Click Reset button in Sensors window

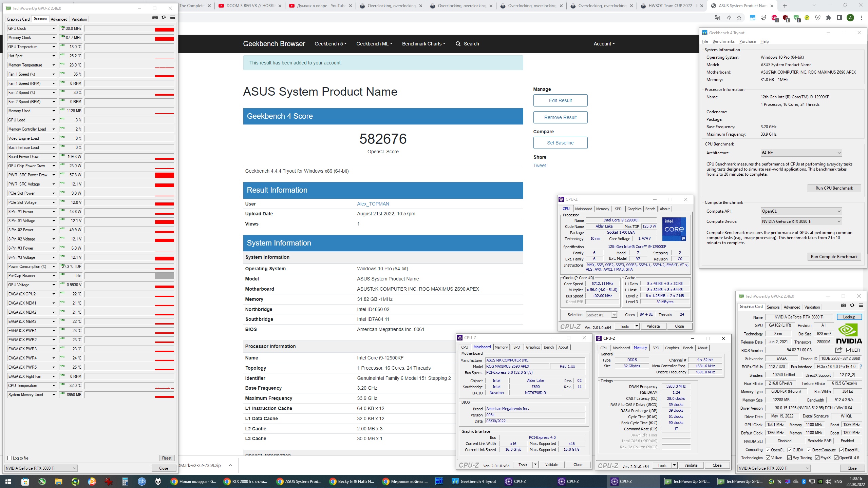167,458
